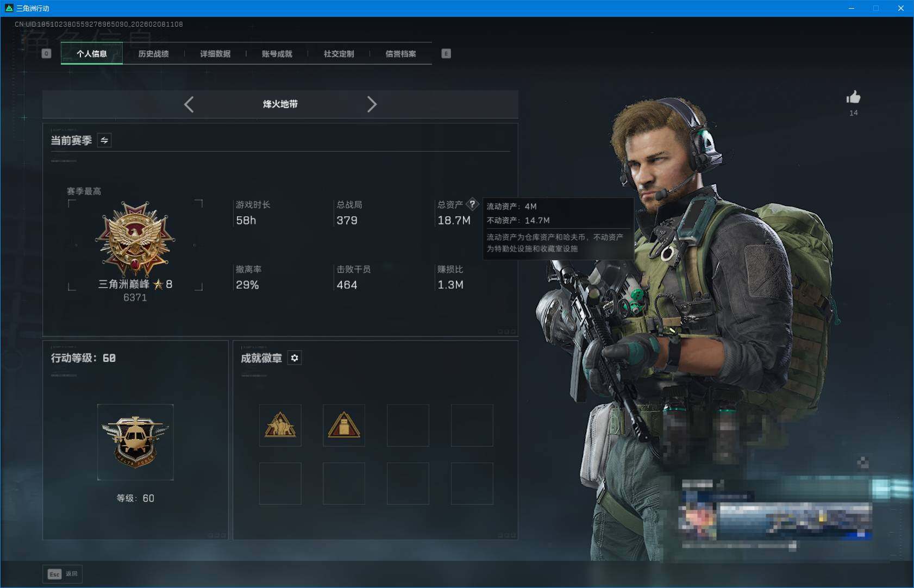The image size is (914, 588).
Task: Click the empty third badge slot in top row
Action: pos(408,426)
